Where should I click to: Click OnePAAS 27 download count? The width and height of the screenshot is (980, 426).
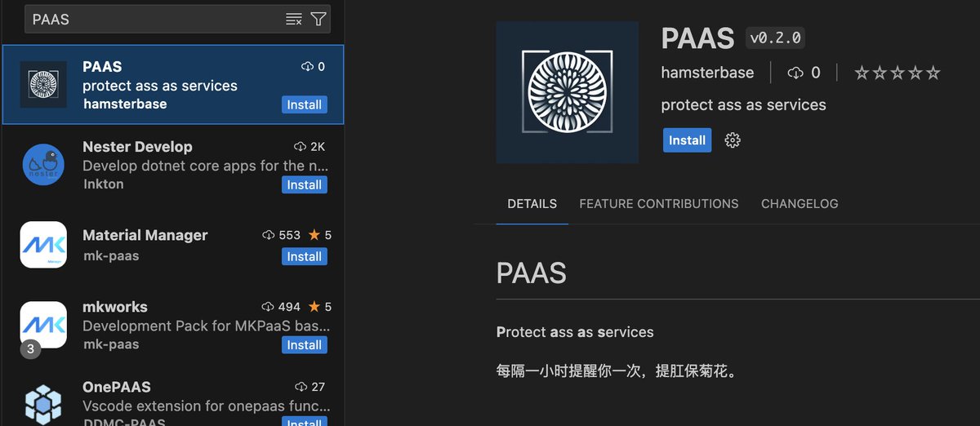[x=310, y=387]
